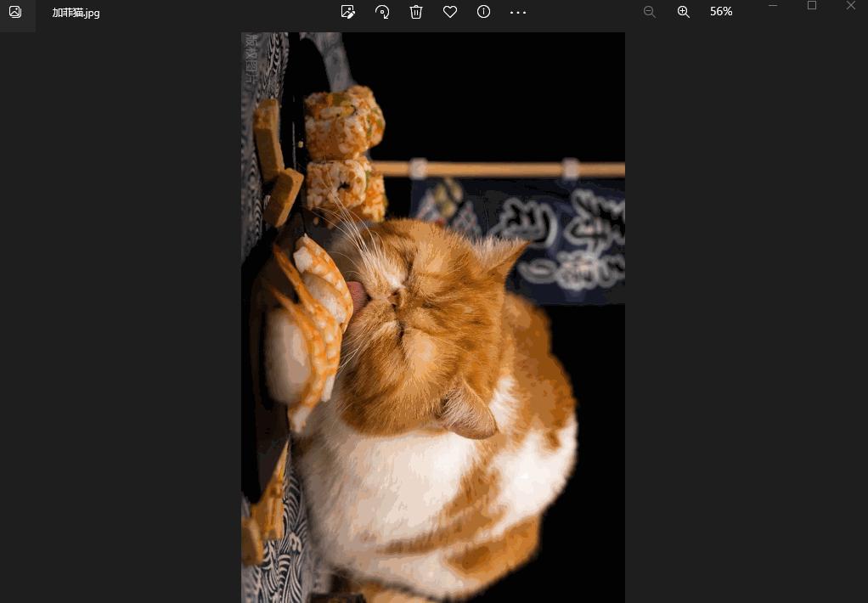Show file info with the info icon
Viewport: 868px width, 603px height.
[483, 12]
